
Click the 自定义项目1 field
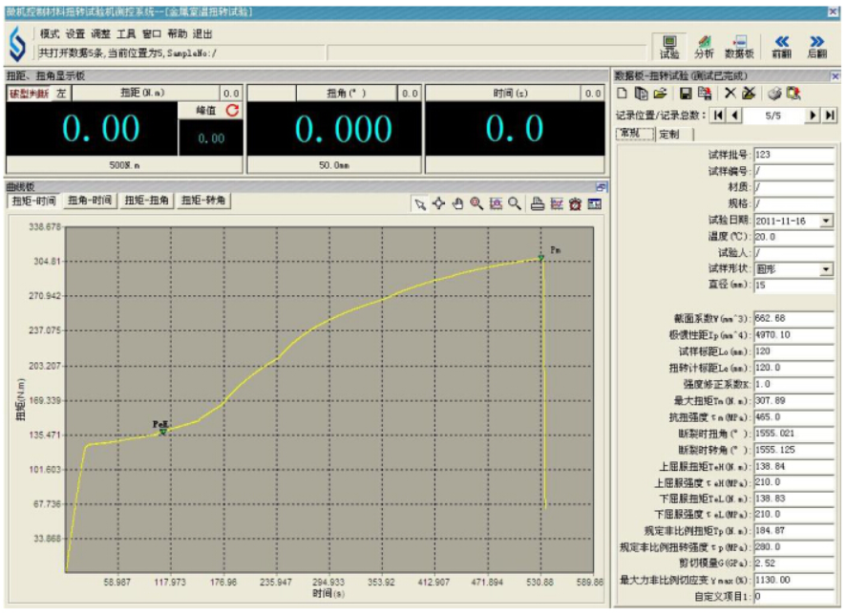pos(793,597)
